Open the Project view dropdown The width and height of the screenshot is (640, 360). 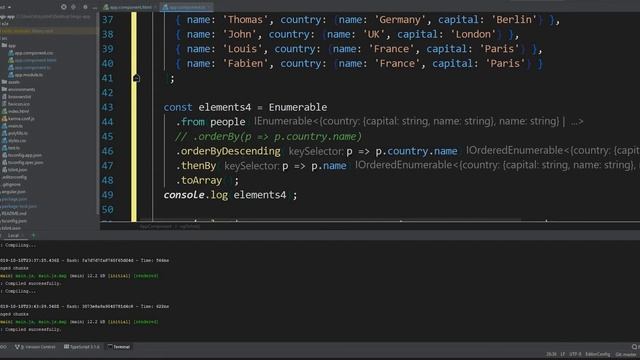click(5, 7)
